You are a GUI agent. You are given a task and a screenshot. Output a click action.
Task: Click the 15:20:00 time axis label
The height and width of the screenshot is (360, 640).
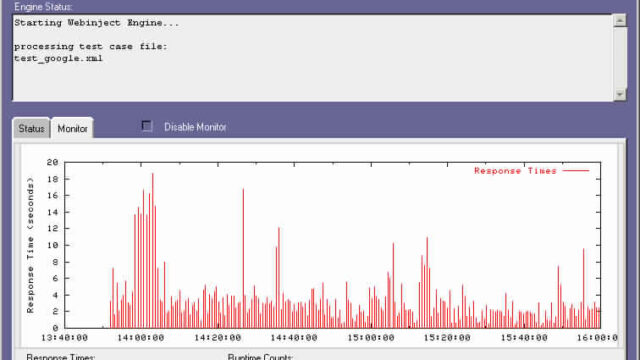coord(447,338)
